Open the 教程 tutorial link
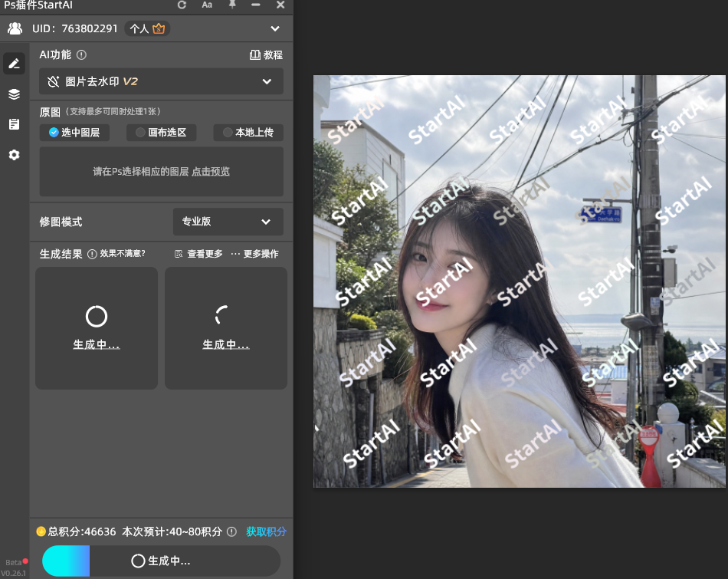The image size is (728, 579). pyautogui.click(x=266, y=55)
